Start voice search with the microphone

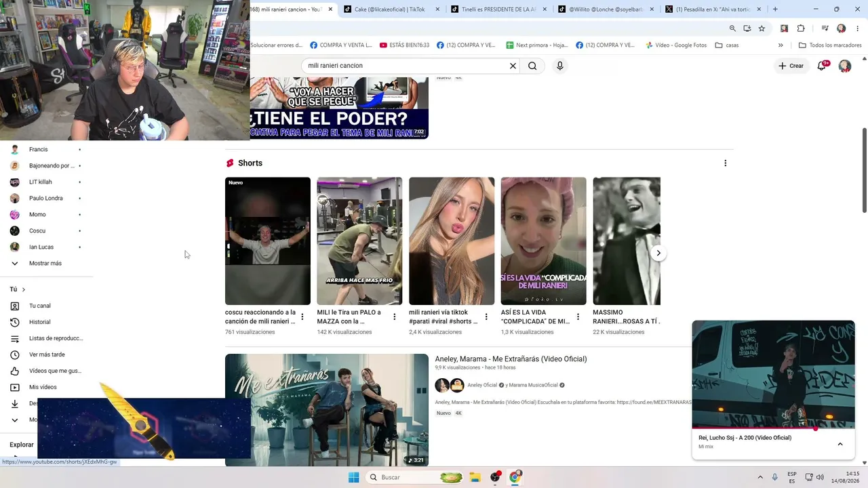pos(559,66)
